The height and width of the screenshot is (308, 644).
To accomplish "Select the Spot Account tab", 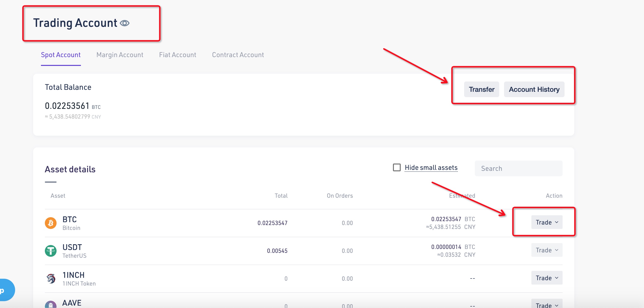I will [61, 55].
